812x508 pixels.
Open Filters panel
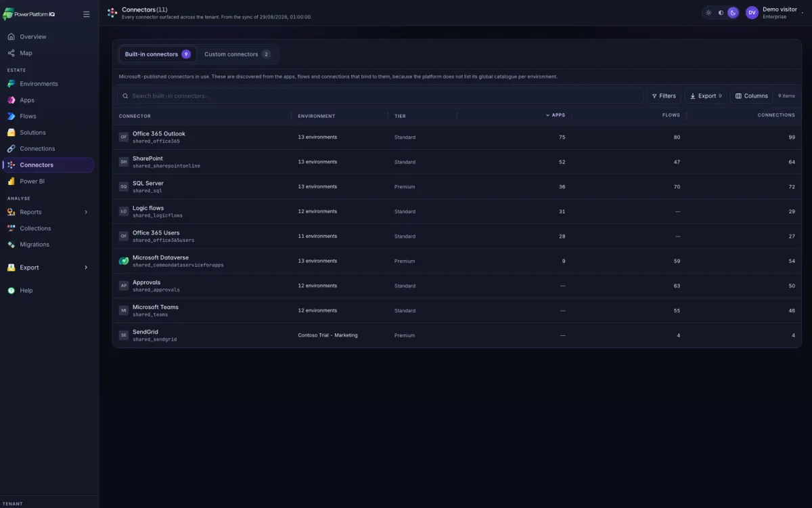(663, 96)
